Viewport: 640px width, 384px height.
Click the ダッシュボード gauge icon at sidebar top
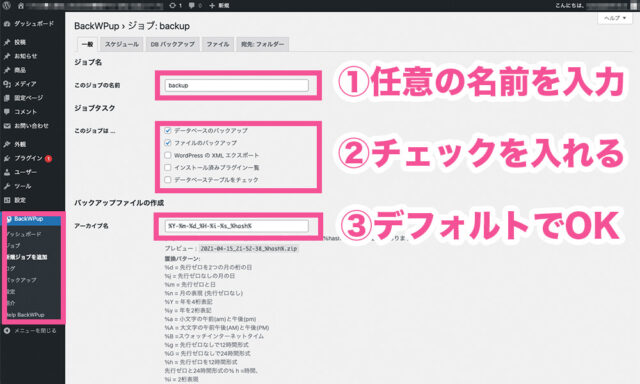coord(7,24)
